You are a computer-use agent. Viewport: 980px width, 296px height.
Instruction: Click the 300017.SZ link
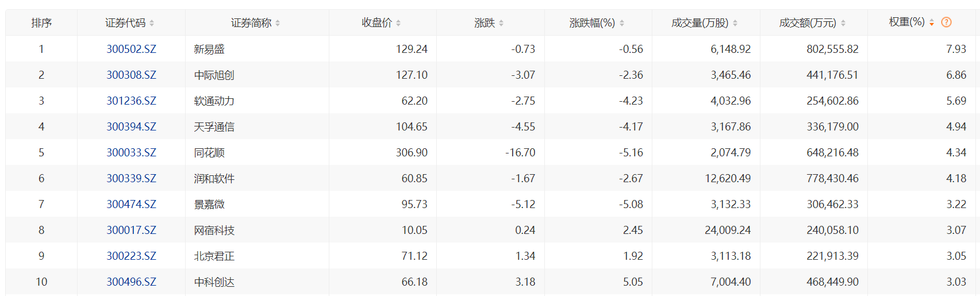point(131,230)
